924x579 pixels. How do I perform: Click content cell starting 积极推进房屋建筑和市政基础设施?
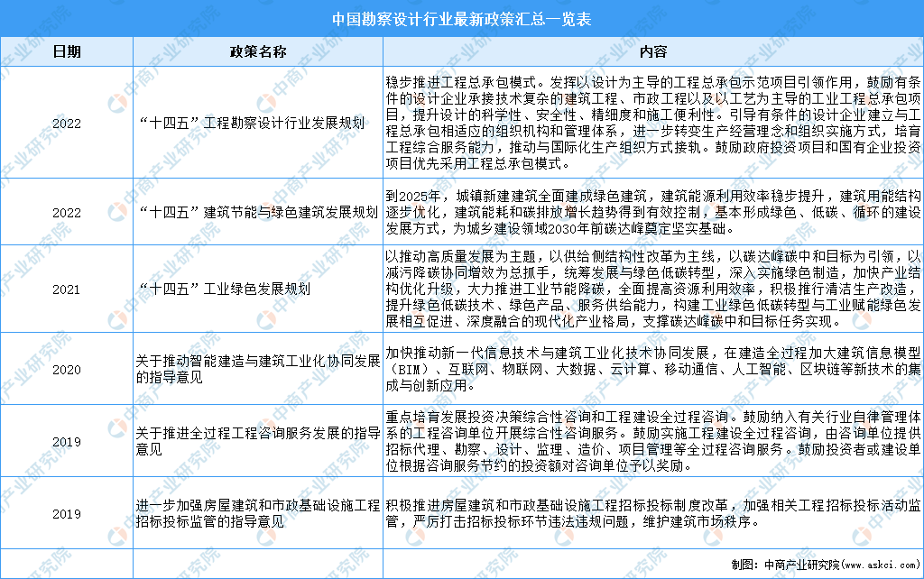(x=653, y=513)
